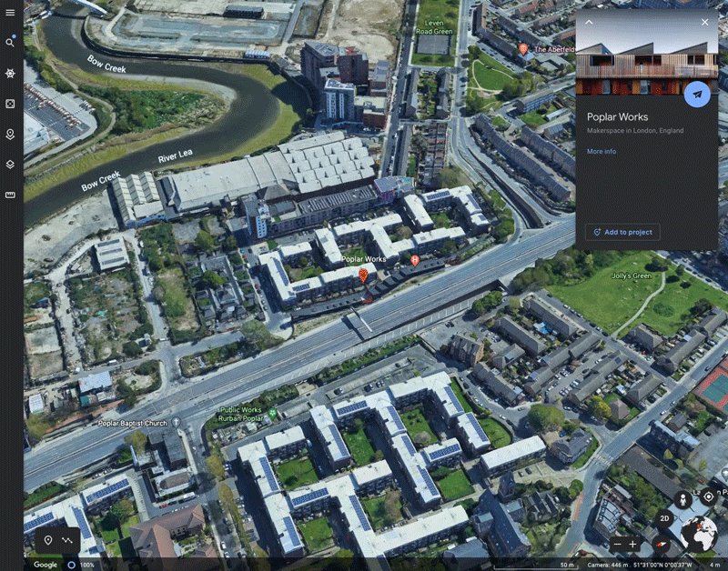Reset orientation with the red compass
This screenshot has height=571, width=728.
click(661, 544)
